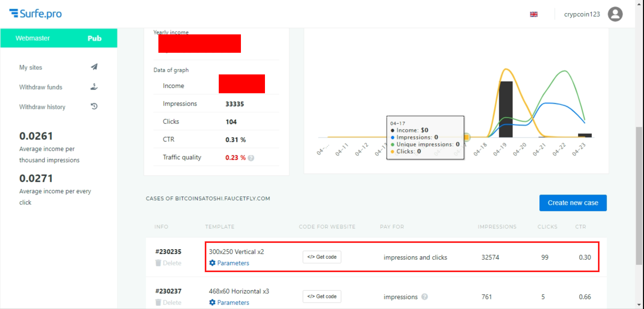Open the Surfe.pro logo home link
This screenshot has height=309, width=644.
[35, 14]
